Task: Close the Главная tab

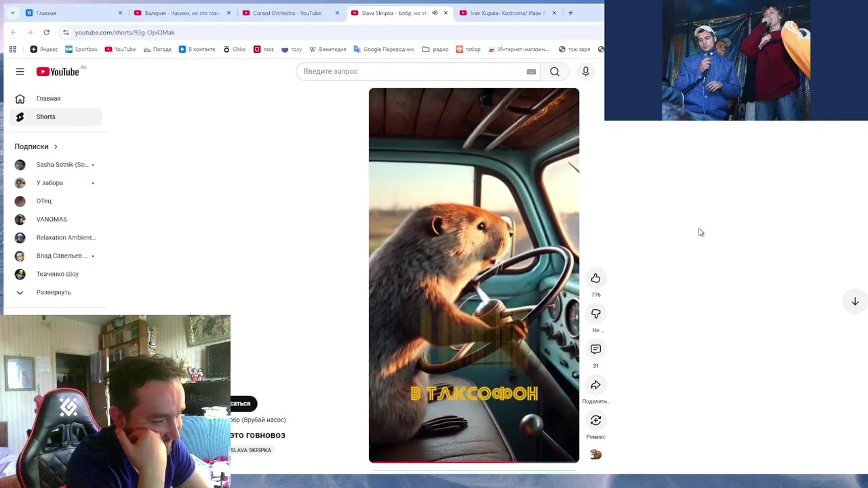Action: pyautogui.click(x=120, y=13)
